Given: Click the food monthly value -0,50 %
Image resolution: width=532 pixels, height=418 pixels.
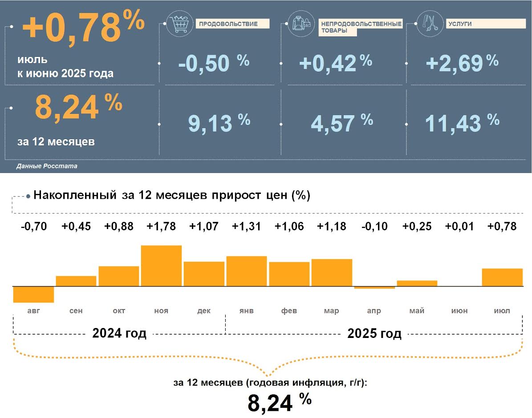Looking at the screenshot, I should 214,63.
